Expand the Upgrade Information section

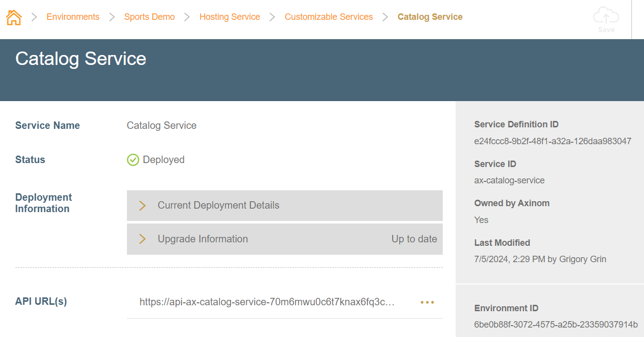click(x=203, y=239)
